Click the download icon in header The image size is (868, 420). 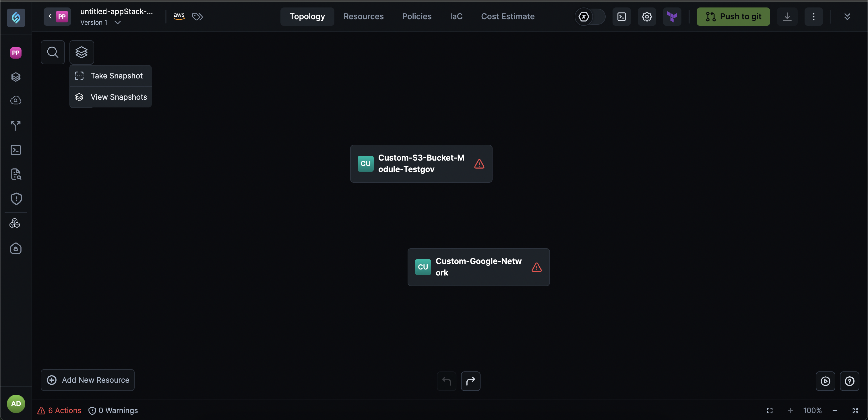[x=787, y=17]
